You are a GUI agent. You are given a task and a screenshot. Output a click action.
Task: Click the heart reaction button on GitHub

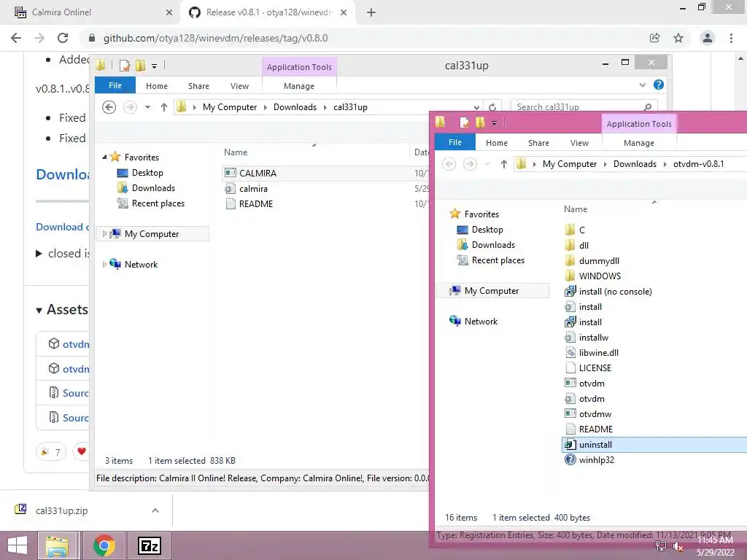tap(81, 451)
